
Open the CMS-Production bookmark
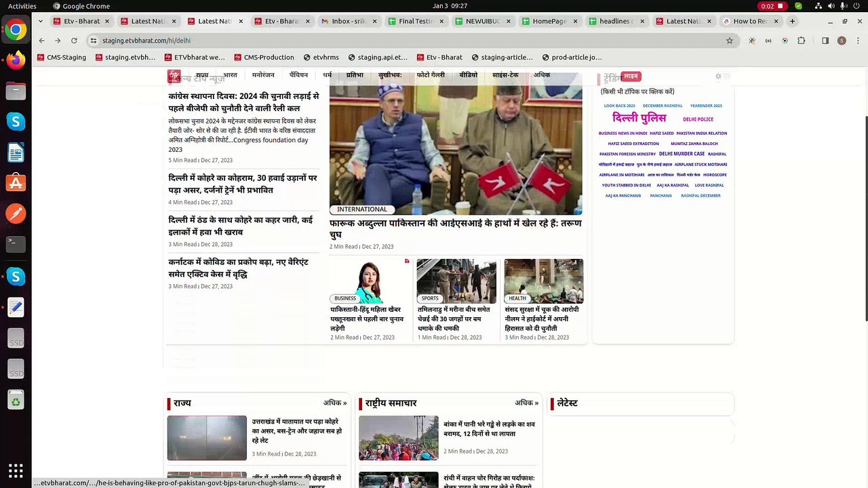point(264,58)
